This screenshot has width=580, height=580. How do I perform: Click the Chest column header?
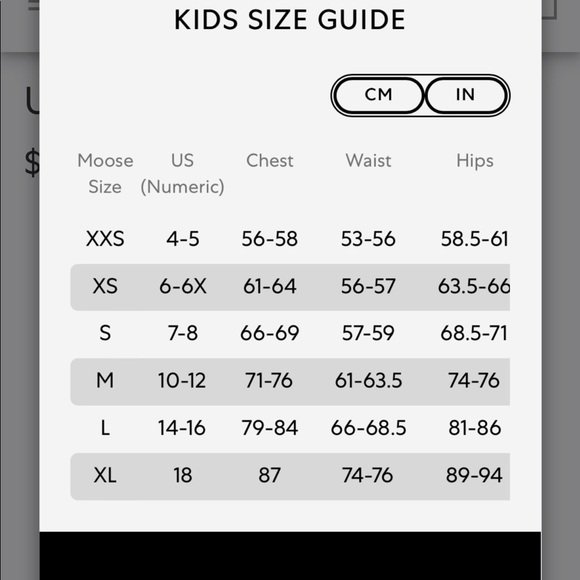270,161
